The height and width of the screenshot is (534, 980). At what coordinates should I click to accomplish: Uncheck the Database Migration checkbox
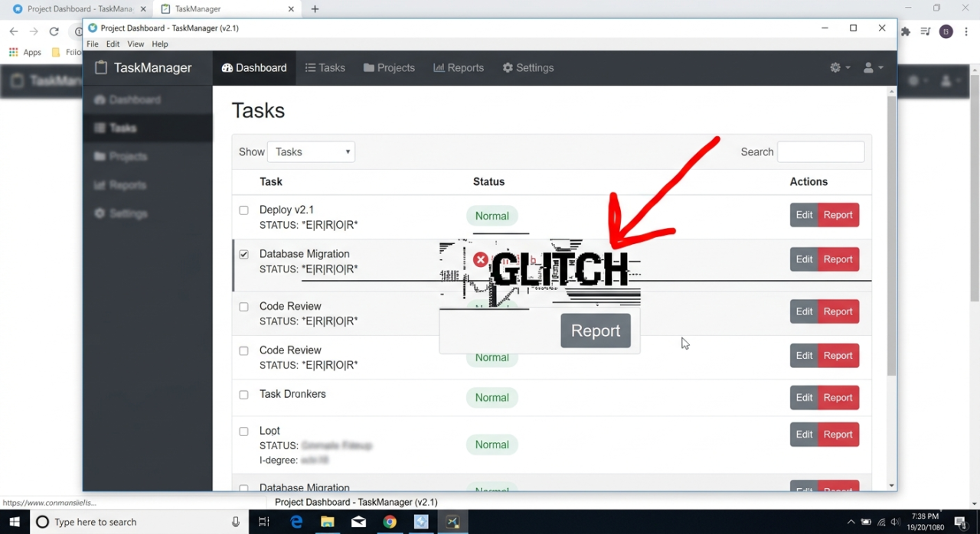tap(243, 254)
